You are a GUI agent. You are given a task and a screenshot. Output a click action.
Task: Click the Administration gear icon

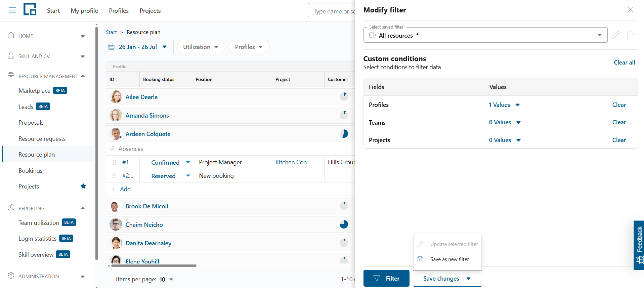[x=11, y=276]
